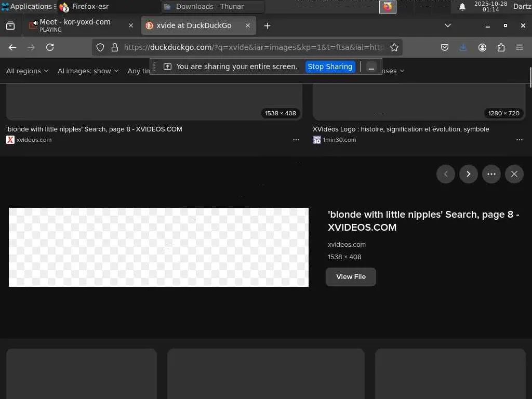Open the Firefox account icon
Image resolution: width=532 pixels, height=399 pixels.
click(482, 47)
